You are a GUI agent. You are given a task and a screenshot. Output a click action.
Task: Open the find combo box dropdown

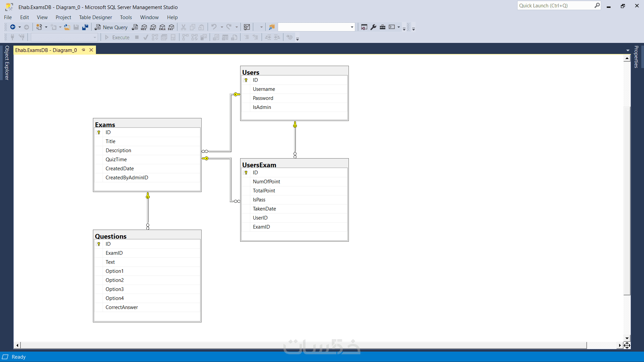pos(352,27)
